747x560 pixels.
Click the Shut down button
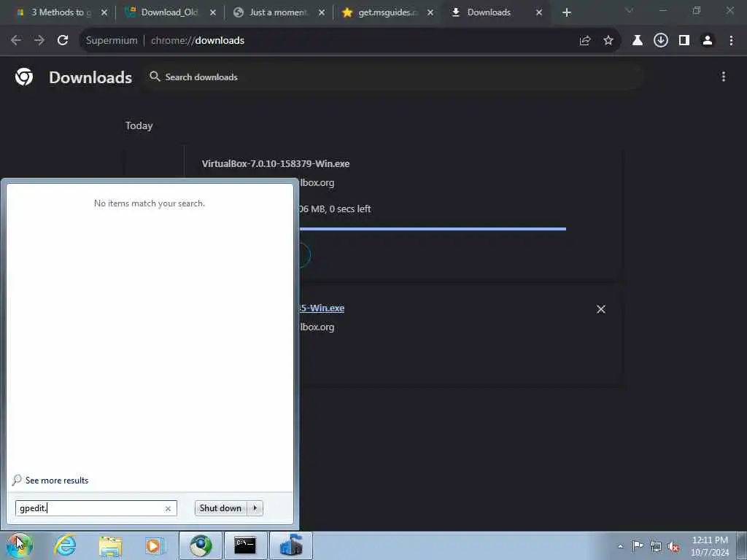pos(220,508)
